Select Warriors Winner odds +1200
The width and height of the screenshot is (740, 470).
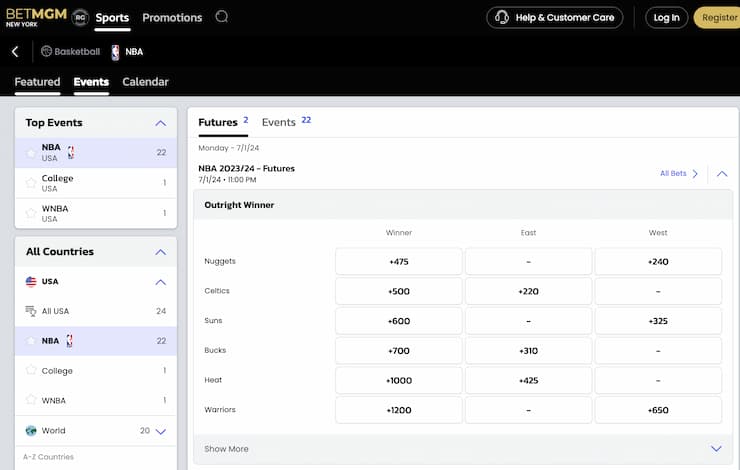pyautogui.click(x=399, y=410)
